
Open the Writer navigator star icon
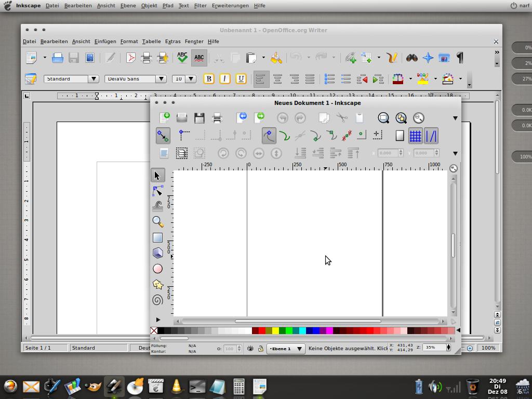[428, 58]
